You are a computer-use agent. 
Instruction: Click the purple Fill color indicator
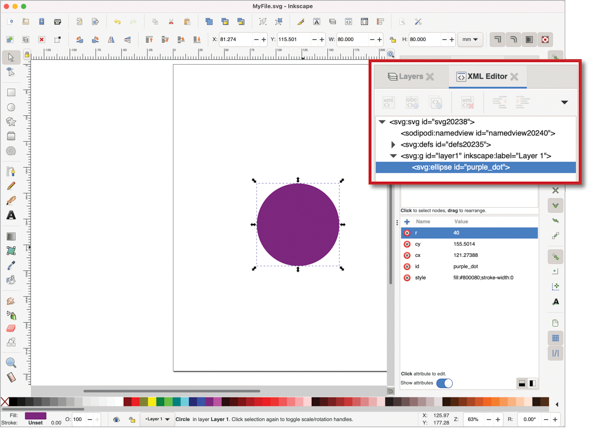[x=36, y=415]
